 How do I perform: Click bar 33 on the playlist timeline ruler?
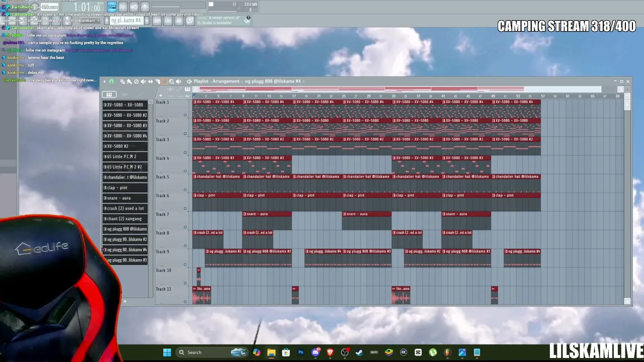[x=393, y=96]
